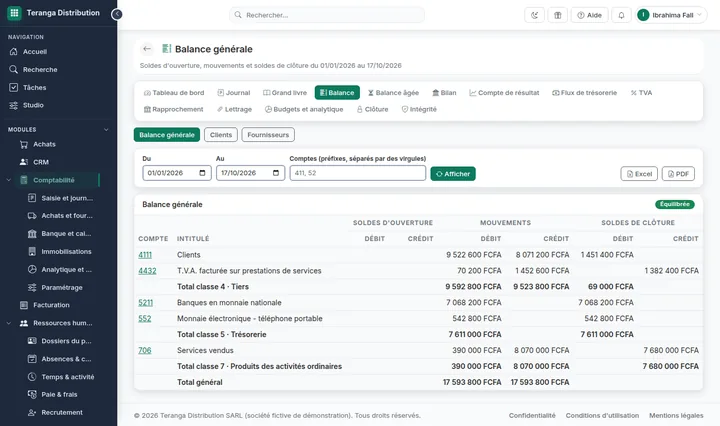Image resolution: width=720 pixels, height=426 pixels.
Task: Switch to Journal tab
Action: pos(234,93)
